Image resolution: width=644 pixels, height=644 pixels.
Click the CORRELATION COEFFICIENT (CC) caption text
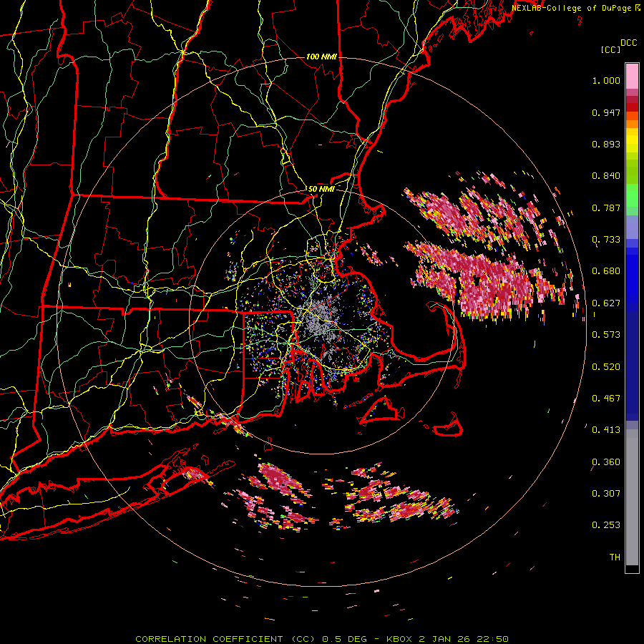225,639
